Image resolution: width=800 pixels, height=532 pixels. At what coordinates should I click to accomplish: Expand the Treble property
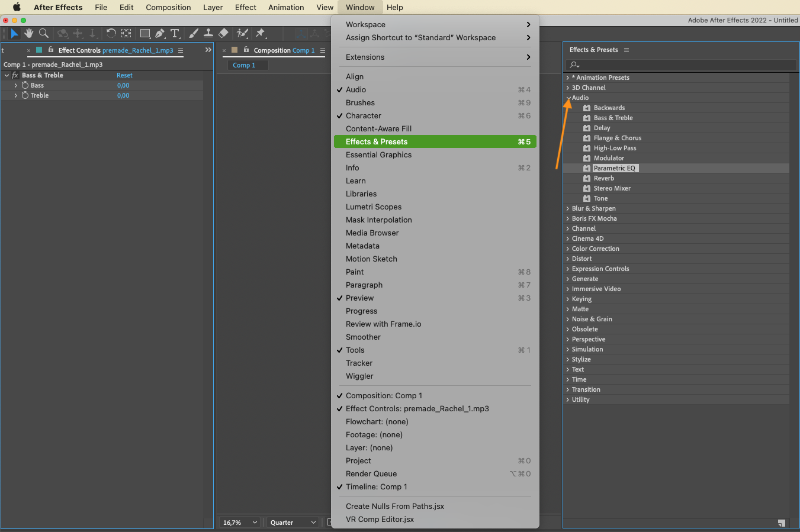tap(16, 95)
